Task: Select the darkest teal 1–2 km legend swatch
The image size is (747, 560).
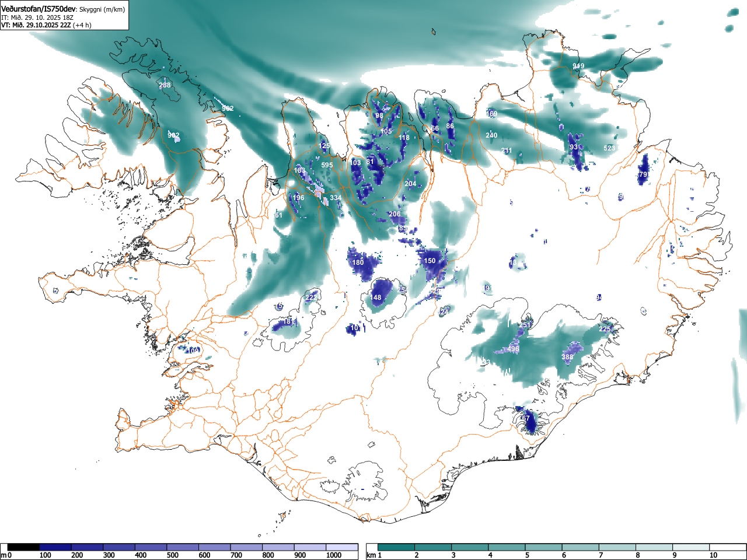Action: coord(397,547)
